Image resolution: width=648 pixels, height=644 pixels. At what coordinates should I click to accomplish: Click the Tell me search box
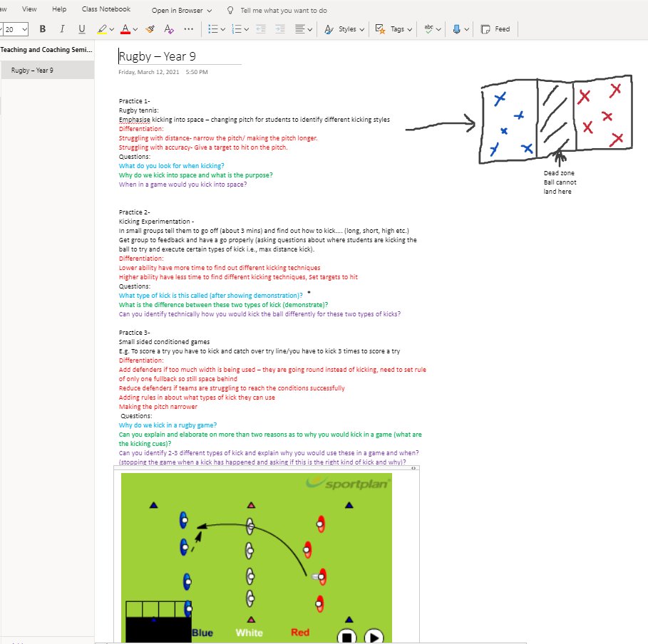[x=284, y=10]
